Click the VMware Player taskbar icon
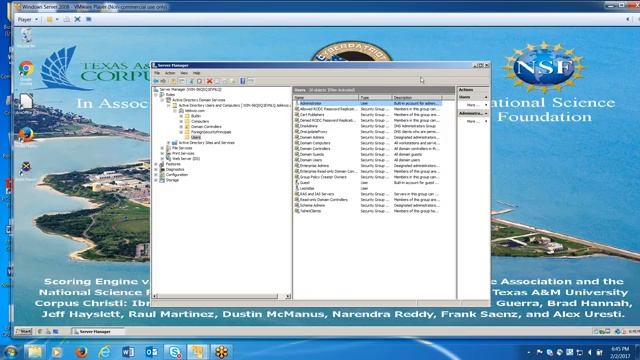Screen dimensions: 640x360 tap(198, 352)
